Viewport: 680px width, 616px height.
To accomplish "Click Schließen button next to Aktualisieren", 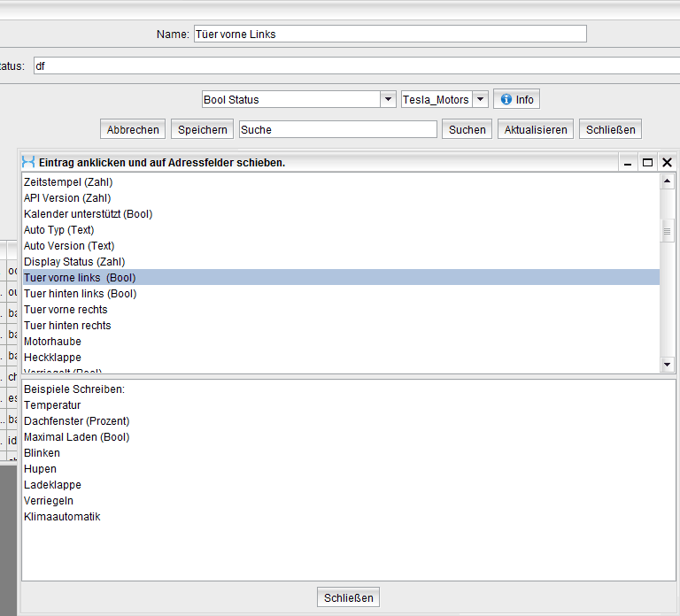I will point(611,129).
